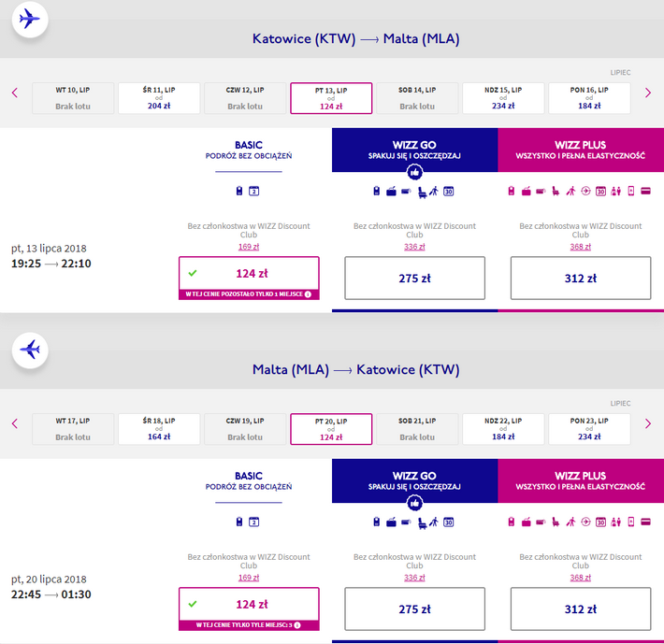Click return WIZZ PLUS credit card icon

[x=646, y=522]
